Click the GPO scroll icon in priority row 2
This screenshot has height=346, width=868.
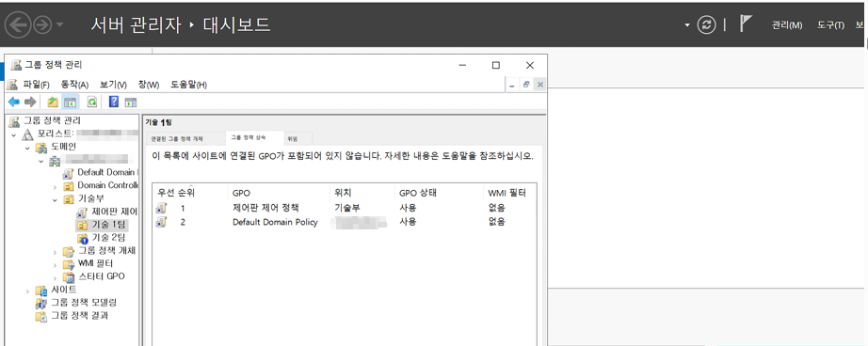pos(162,222)
